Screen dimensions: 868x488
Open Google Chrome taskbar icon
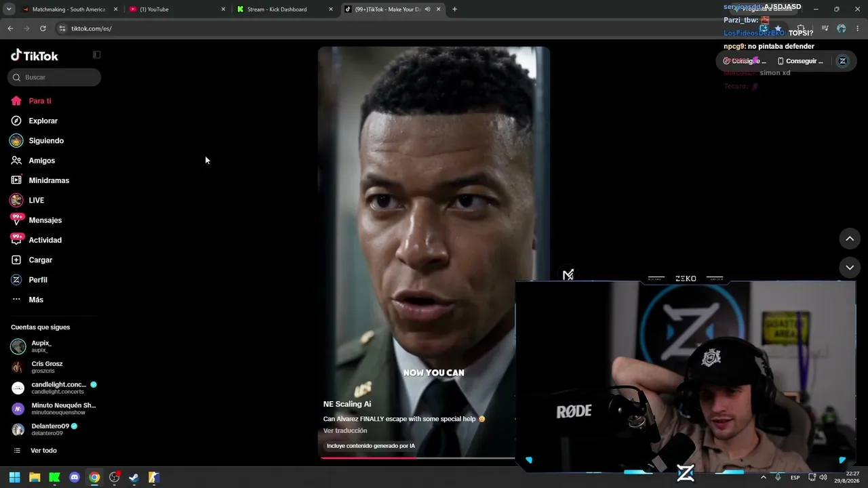coord(94,477)
